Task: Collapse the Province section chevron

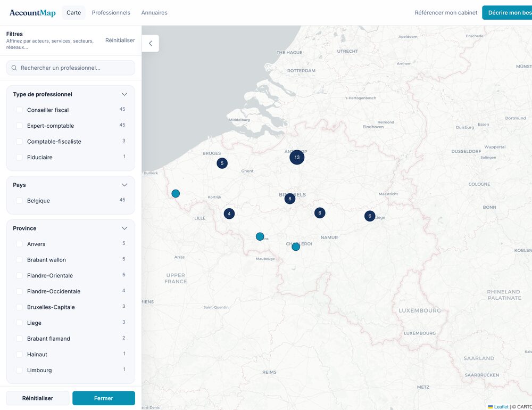Action: coord(124,228)
